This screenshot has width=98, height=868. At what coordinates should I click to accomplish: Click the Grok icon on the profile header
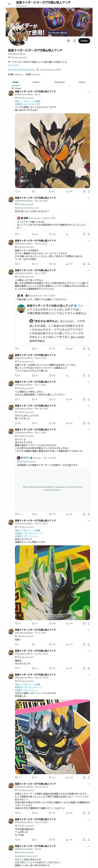68,41
